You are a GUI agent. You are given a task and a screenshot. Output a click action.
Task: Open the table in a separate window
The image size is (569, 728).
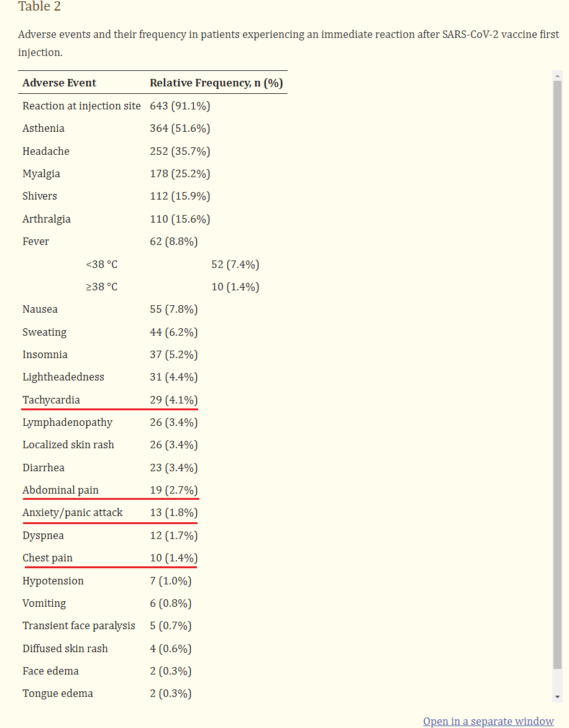(488, 721)
